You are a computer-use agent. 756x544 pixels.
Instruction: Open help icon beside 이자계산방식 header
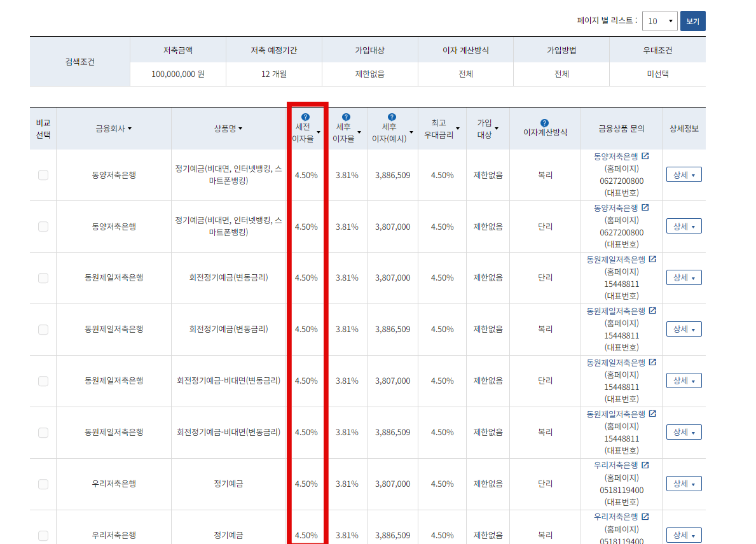544,123
